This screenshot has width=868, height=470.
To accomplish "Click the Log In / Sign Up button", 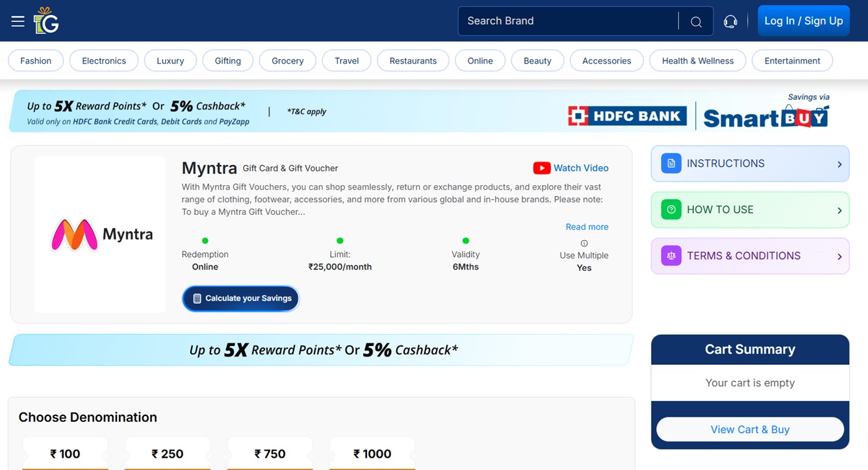I will click(x=804, y=21).
